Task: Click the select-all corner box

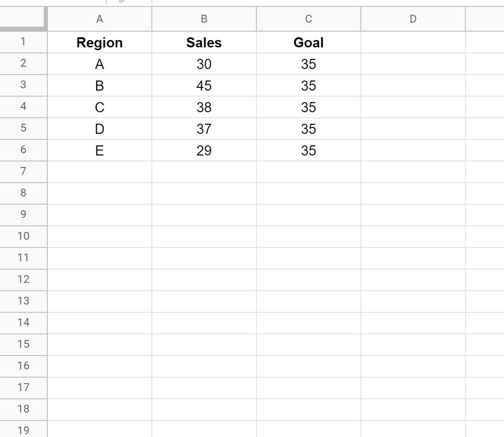Action: (23, 19)
